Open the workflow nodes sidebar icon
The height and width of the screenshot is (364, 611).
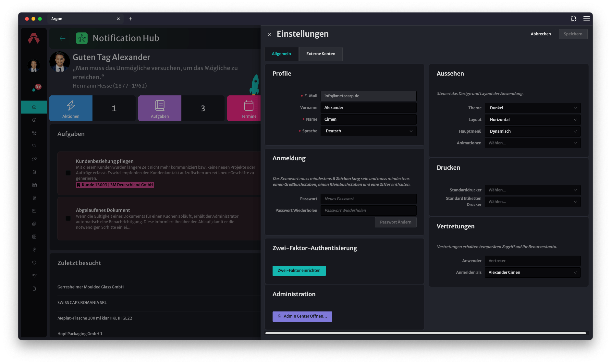[x=34, y=276]
